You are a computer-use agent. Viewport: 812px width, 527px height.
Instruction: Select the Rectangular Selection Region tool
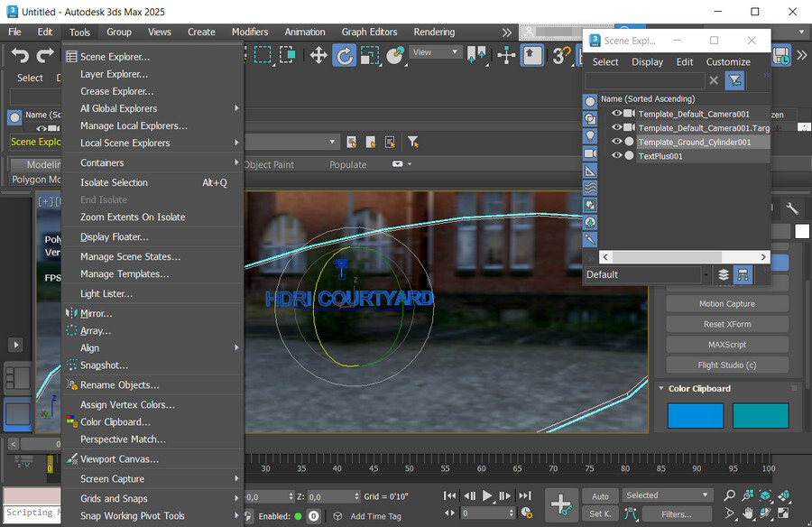pos(263,55)
